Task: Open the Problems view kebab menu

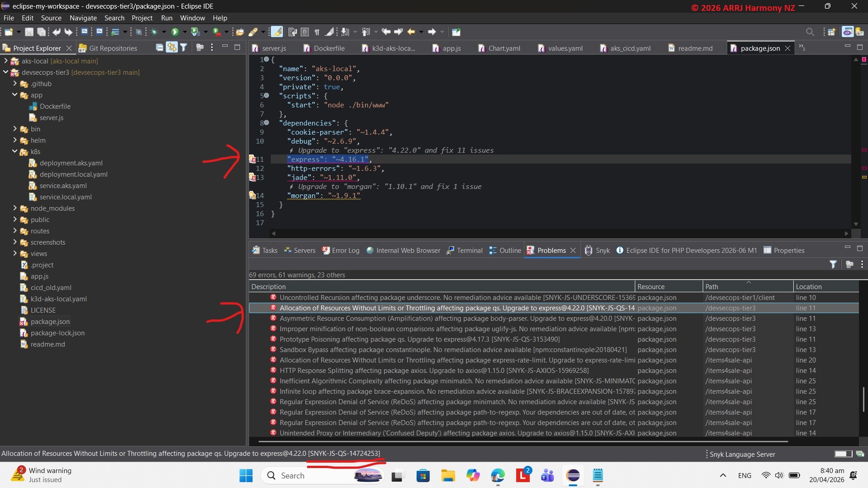Action: [x=861, y=264]
